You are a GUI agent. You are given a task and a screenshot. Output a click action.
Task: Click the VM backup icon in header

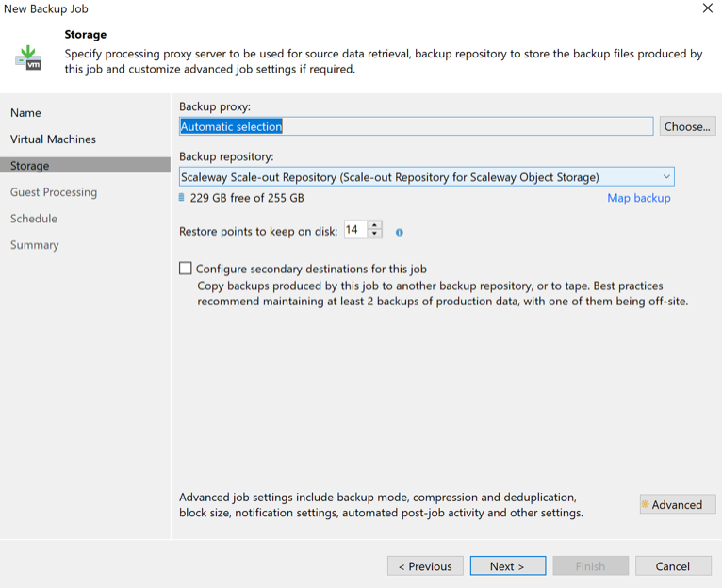28,57
